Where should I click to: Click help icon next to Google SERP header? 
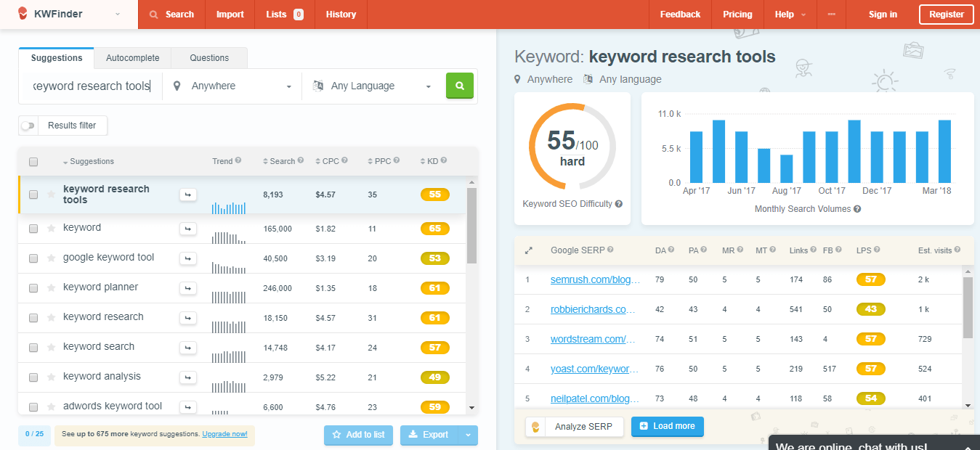click(611, 250)
